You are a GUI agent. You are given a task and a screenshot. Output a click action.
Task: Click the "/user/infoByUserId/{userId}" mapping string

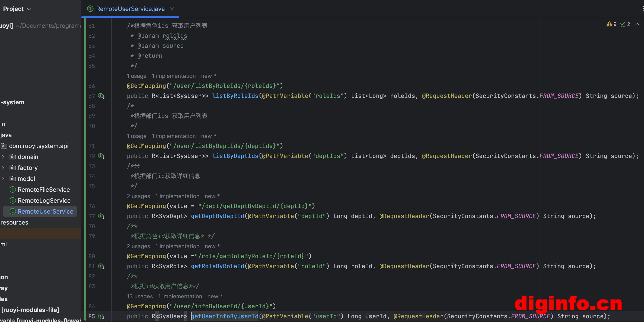click(x=221, y=306)
